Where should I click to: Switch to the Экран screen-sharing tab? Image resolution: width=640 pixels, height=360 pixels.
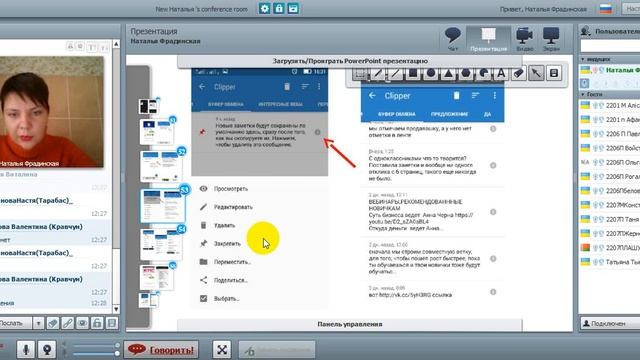551,39
